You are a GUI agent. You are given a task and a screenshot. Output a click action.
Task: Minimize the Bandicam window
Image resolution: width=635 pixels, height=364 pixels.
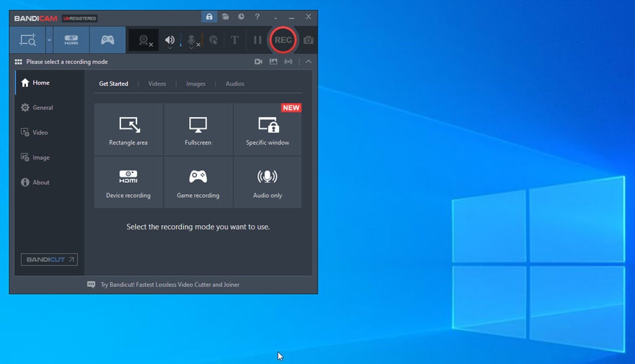click(x=291, y=17)
